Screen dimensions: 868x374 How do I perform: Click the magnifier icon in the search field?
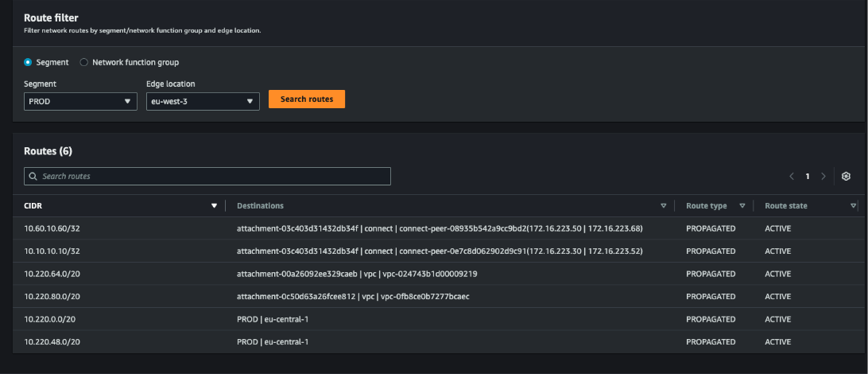click(x=33, y=176)
